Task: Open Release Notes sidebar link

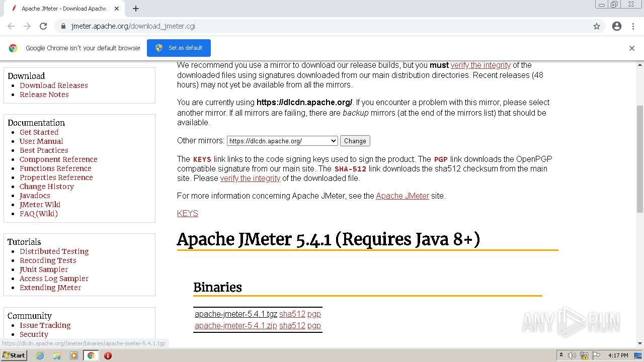Action: pyautogui.click(x=44, y=95)
